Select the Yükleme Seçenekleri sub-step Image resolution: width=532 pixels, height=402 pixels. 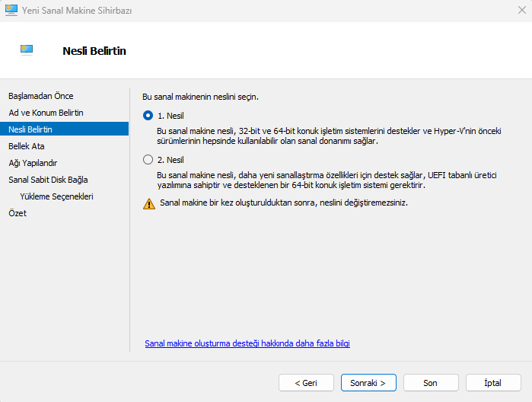point(56,196)
